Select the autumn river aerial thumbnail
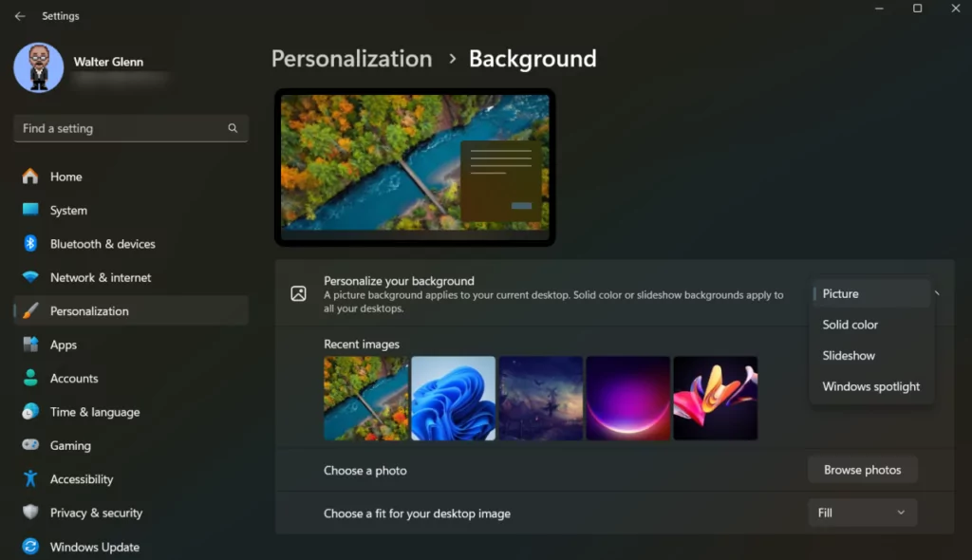This screenshot has height=560, width=972. click(x=365, y=398)
